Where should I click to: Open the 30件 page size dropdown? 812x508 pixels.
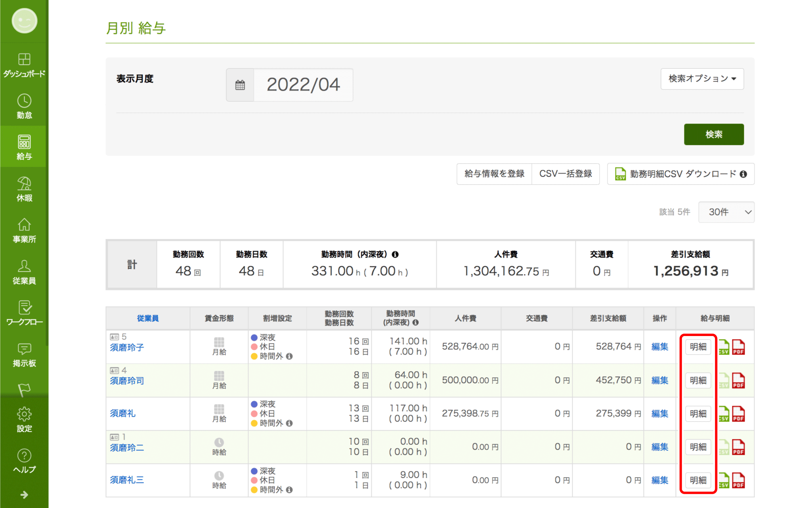click(726, 212)
